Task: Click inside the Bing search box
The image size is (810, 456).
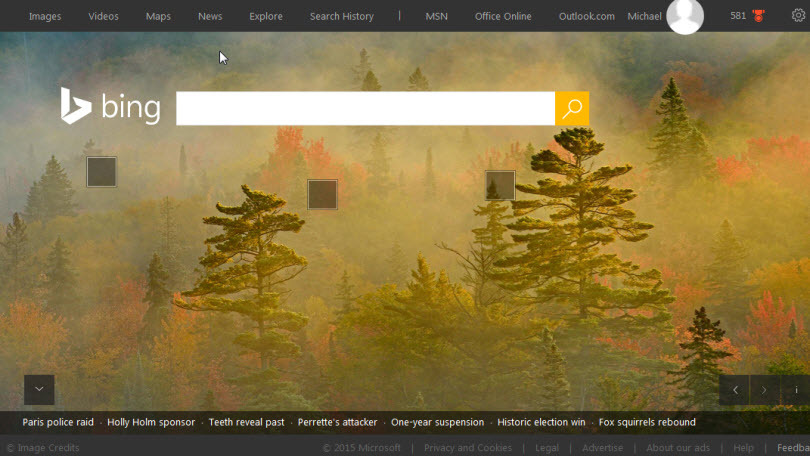Action: click(365, 109)
